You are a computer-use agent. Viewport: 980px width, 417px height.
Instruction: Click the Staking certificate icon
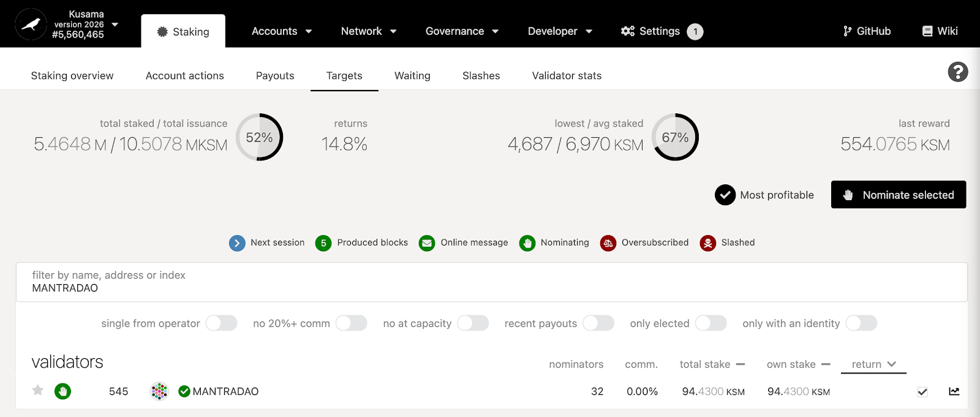click(162, 31)
